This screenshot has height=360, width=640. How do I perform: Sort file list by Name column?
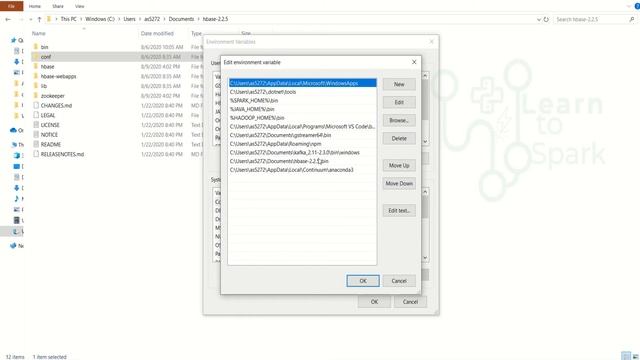tap(39, 33)
